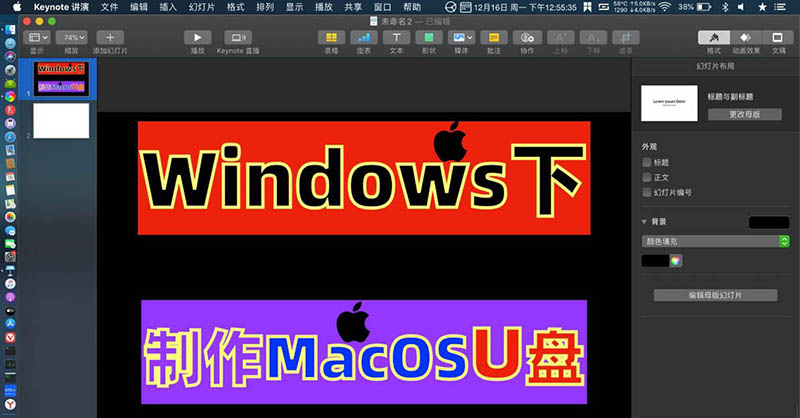
Task: Open Keynote 直播 from the toolbar
Action: pos(238,37)
